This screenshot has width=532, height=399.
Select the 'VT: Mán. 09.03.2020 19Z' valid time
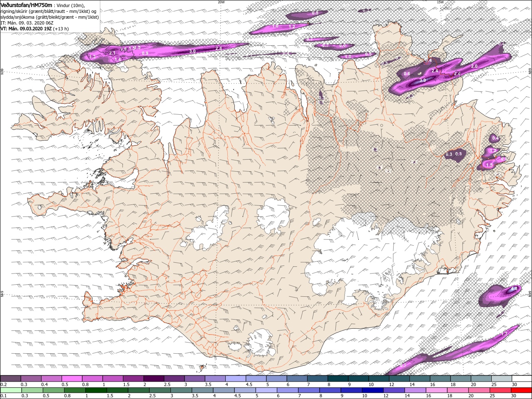click(x=26, y=29)
